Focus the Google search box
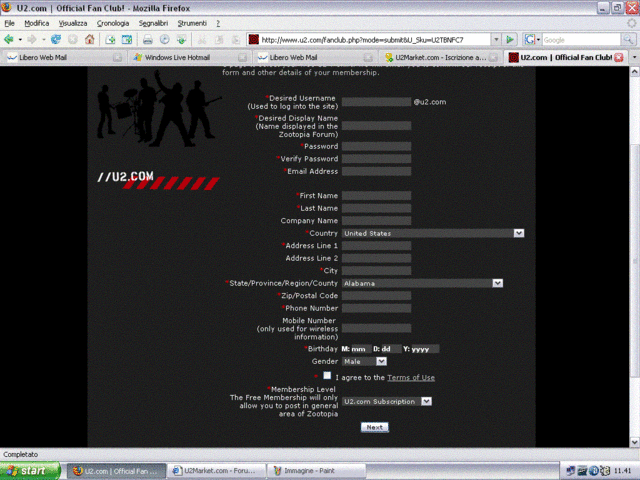This screenshot has height=480, width=640. coord(581,40)
